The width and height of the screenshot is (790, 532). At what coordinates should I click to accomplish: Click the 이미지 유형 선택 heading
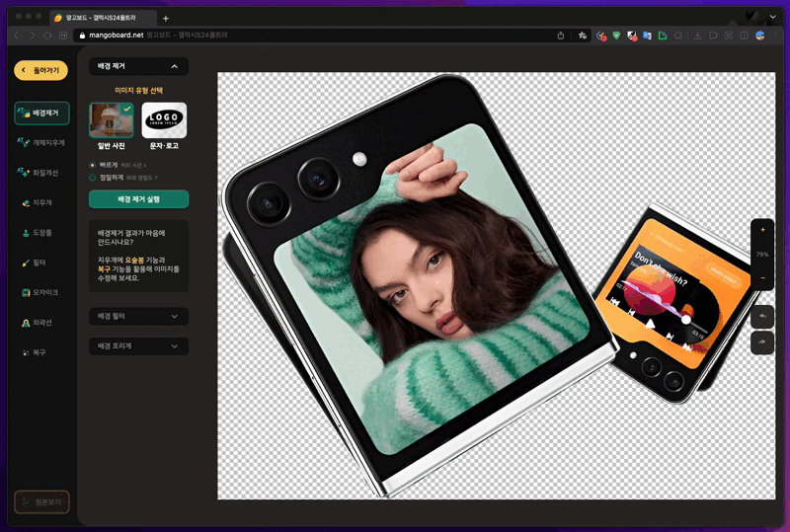pyautogui.click(x=138, y=90)
